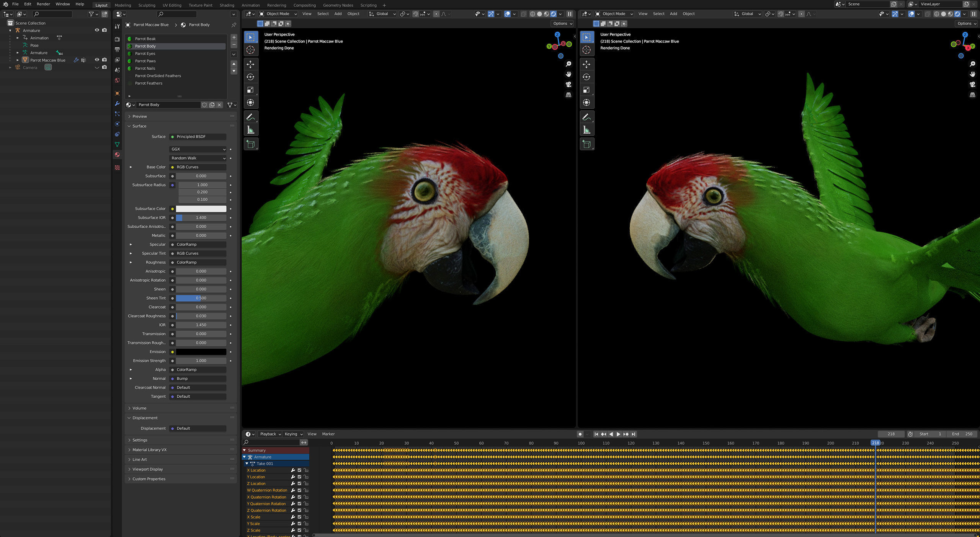Open the Material properties tab
This screenshot has width=980, height=537.
(x=117, y=155)
